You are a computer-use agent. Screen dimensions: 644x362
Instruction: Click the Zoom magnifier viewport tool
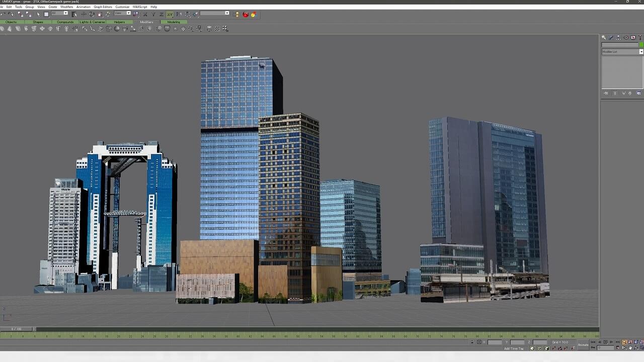tap(624, 342)
